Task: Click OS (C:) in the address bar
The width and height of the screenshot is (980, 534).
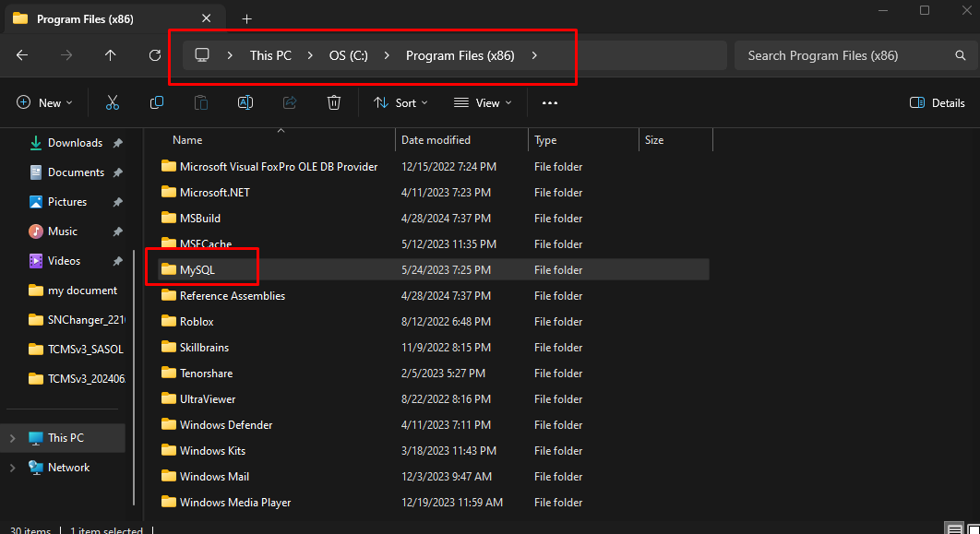Action: coord(349,55)
